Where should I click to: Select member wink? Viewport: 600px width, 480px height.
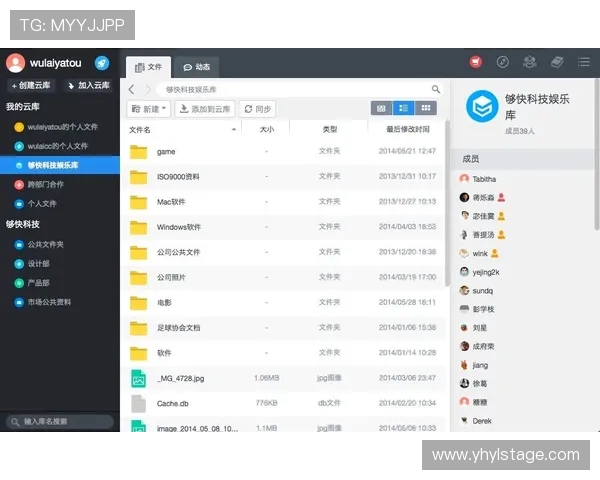479,253
